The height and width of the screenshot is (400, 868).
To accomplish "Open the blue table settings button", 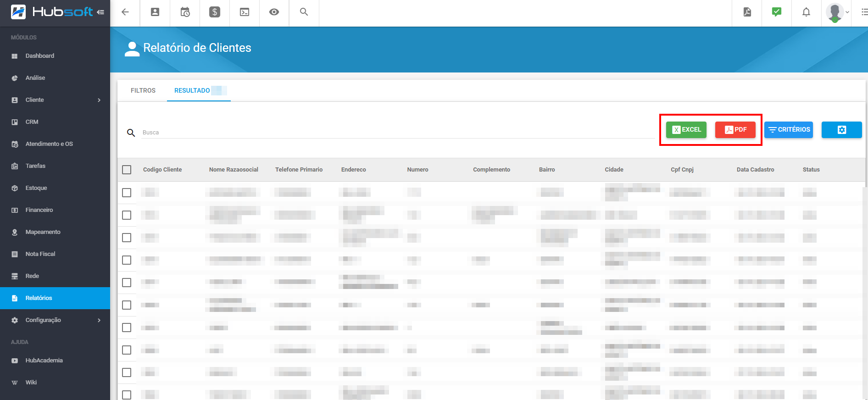I will coord(842,130).
